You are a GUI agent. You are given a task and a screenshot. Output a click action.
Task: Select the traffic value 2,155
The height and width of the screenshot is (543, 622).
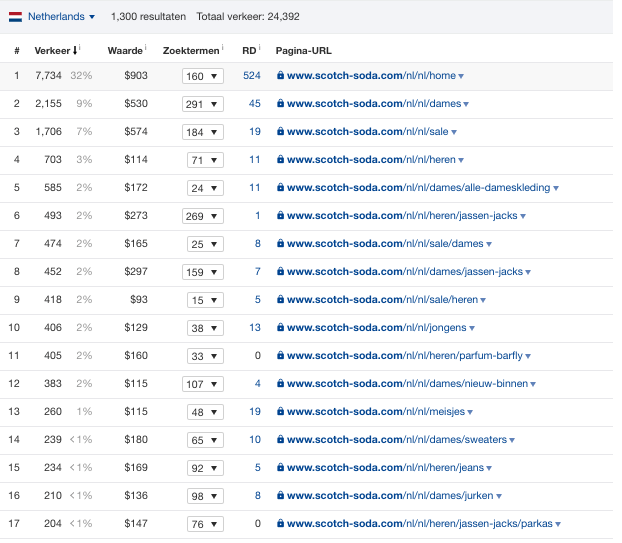coord(48,104)
